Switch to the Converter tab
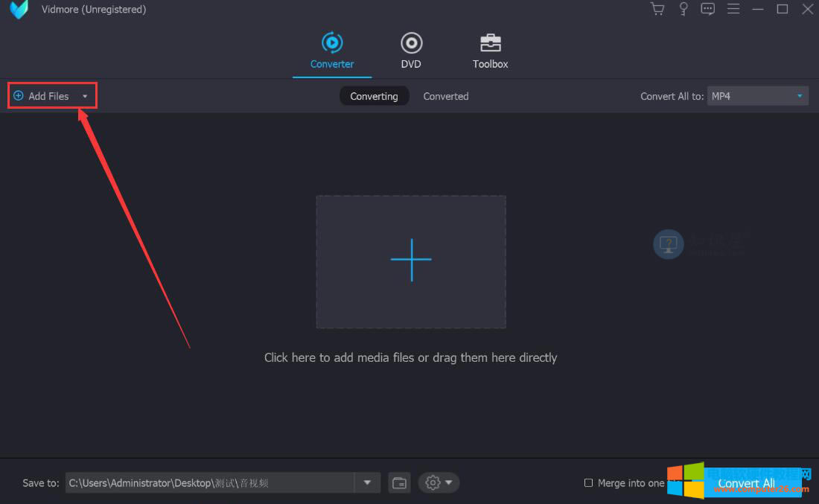 (x=331, y=51)
